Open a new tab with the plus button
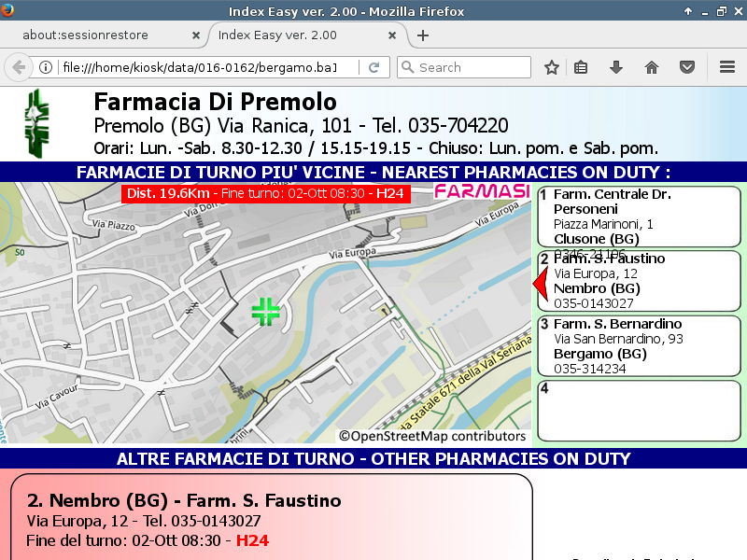Screen dimensions: 747x560 pos(423,35)
